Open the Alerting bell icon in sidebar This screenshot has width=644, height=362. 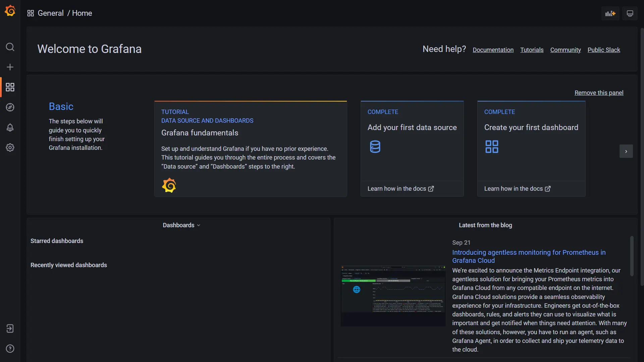[10, 127]
